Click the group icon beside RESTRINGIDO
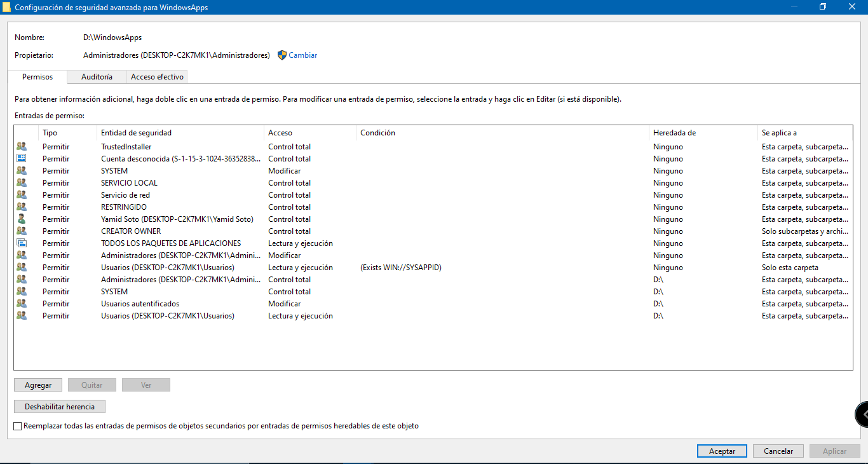 (x=22, y=207)
